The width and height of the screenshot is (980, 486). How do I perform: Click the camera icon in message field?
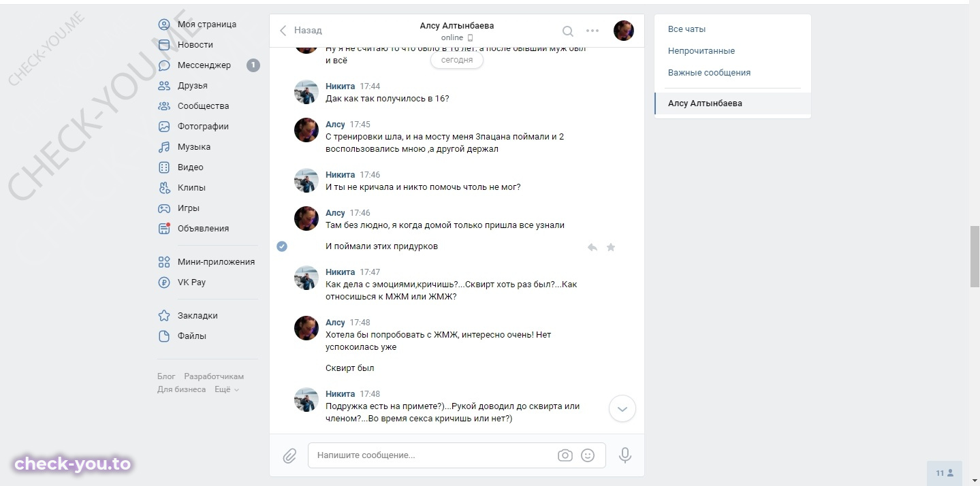click(565, 455)
